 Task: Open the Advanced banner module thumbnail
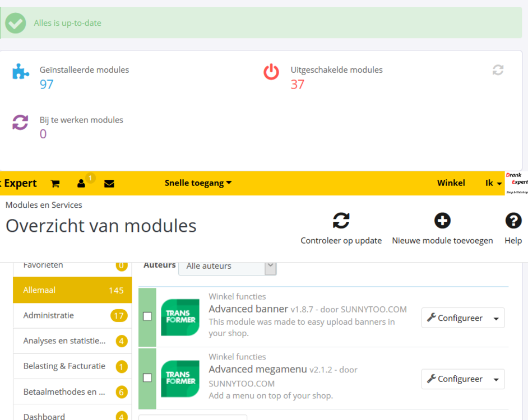coord(180,317)
